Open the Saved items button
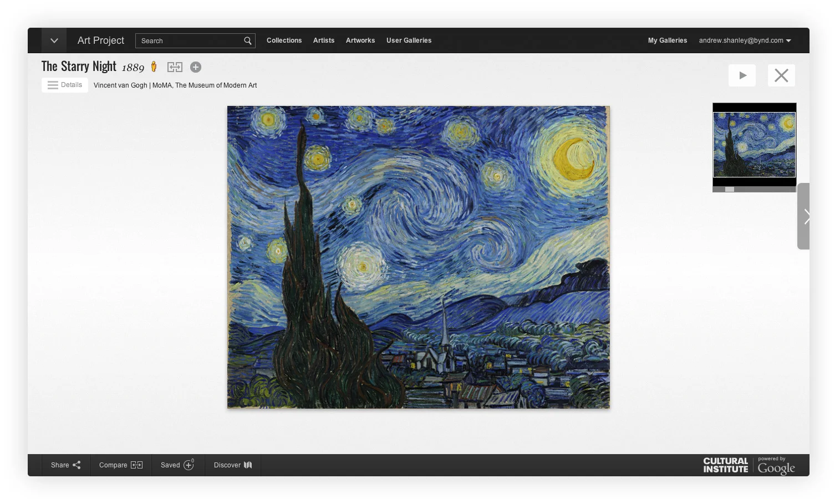 coord(178,465)
